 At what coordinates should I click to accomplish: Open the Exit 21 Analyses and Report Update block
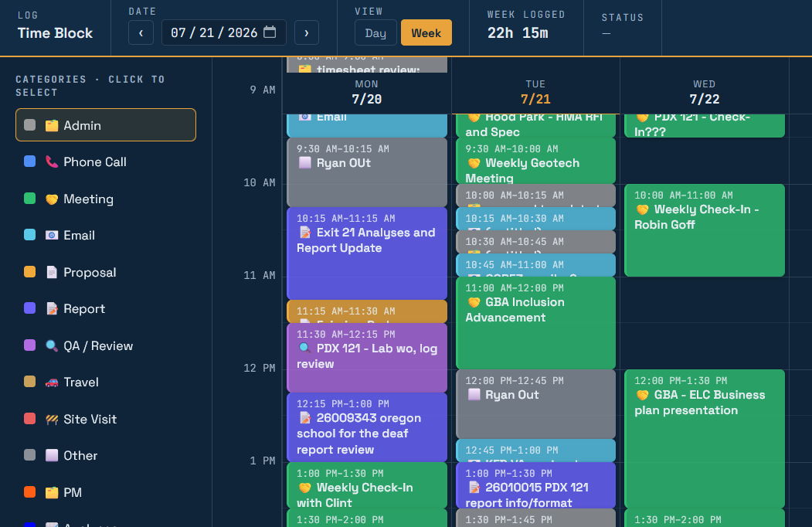367,253
